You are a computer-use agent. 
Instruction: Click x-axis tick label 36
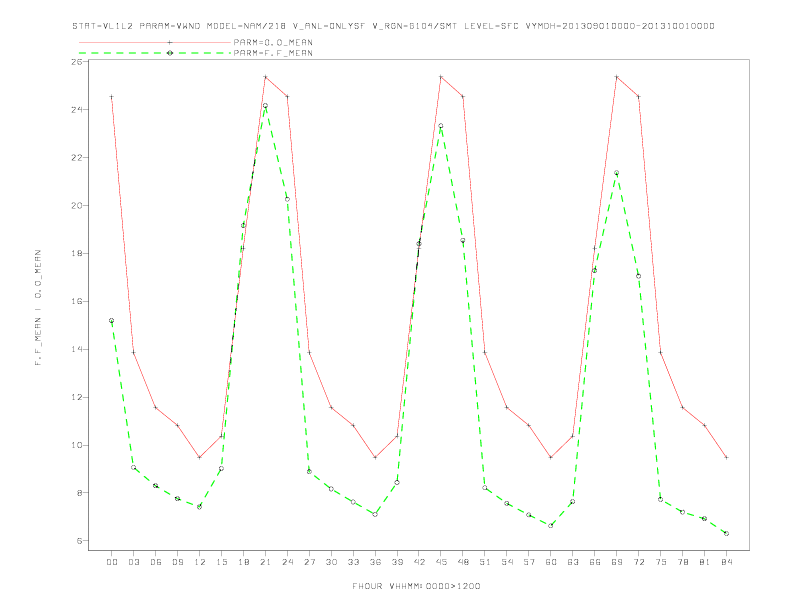point(375,562)
